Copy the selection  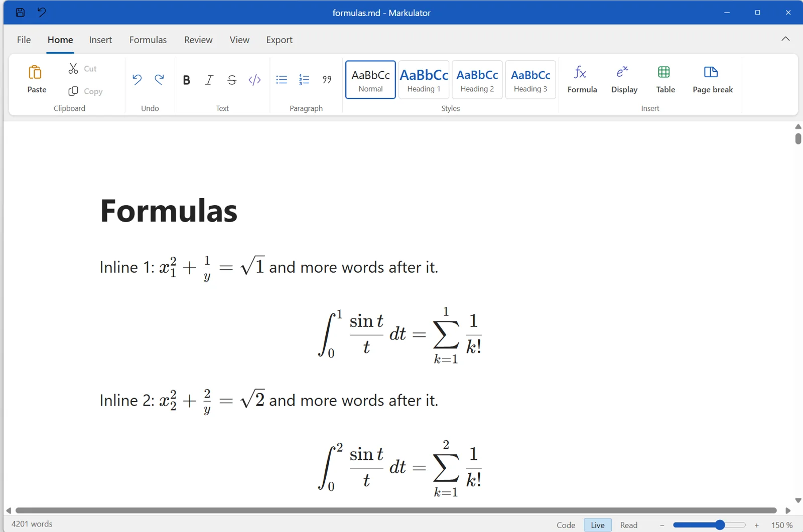point(85,91)
